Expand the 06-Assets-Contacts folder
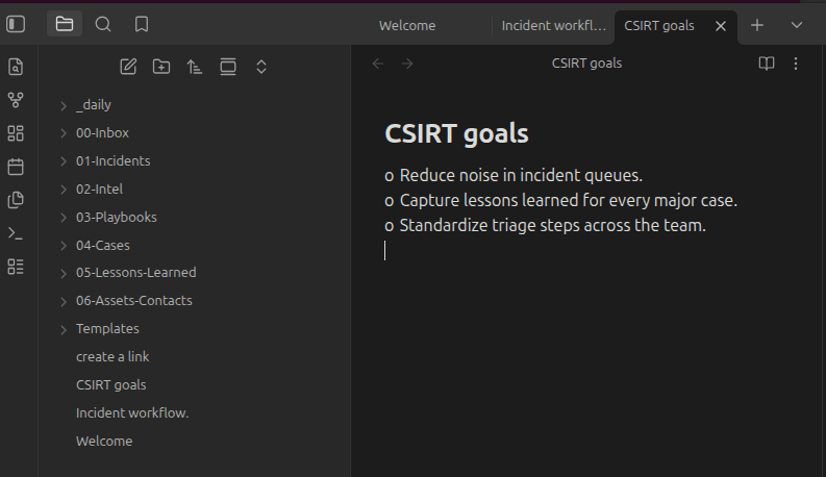The image size is (826, 477). 64,301
